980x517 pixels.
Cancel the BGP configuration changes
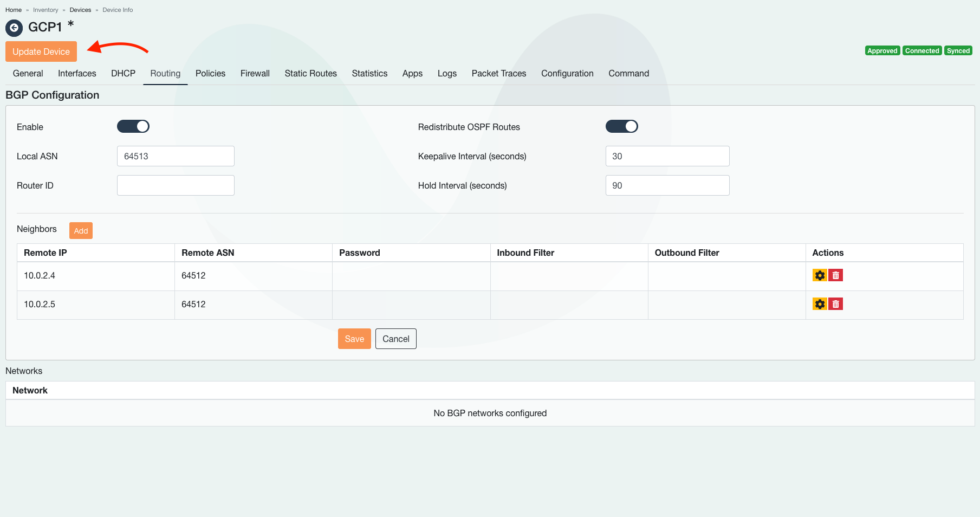(395, 339)
